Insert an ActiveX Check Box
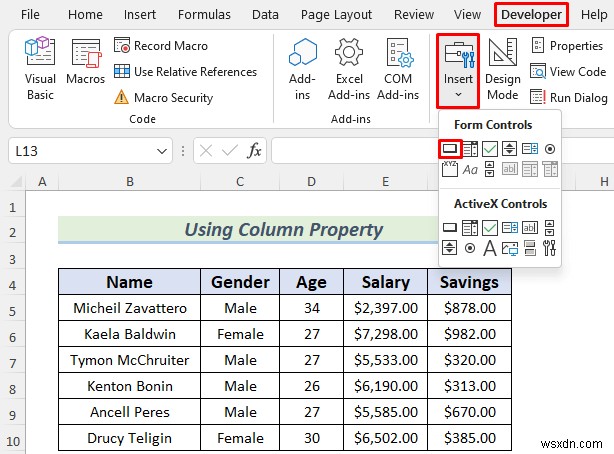Image resolution: width=614 pixels, height=454 pixels. coord(490,228)
